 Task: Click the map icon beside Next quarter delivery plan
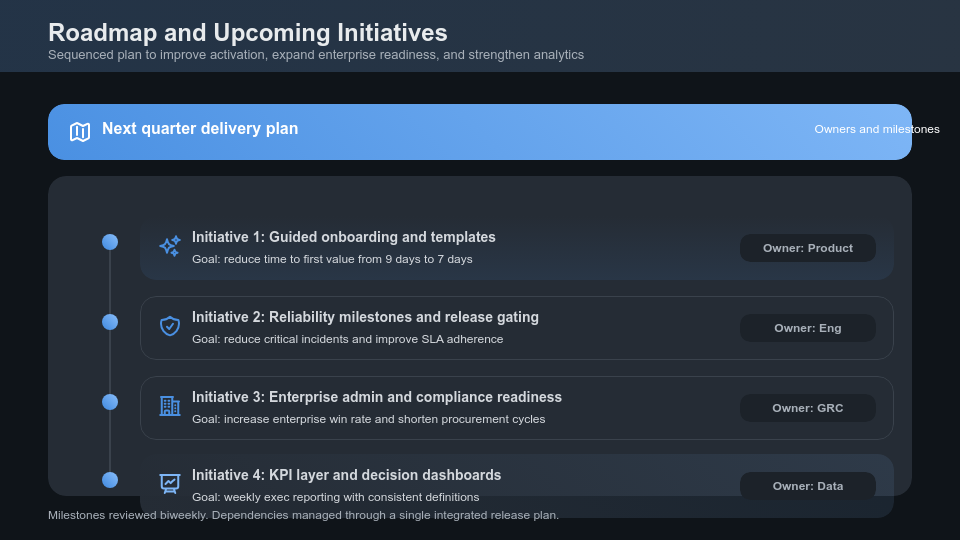[x=80, y=131]
